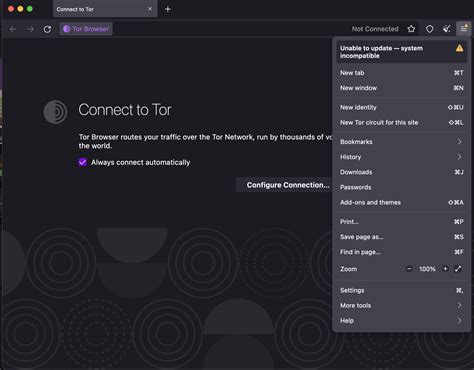The height and width of the screenshot is (370, 474).
Task: Zoom in with the plus icon
Action: point(445,269)
